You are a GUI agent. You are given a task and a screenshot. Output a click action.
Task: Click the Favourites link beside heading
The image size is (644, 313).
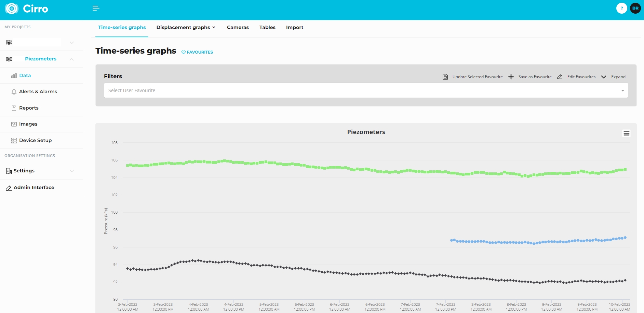point(197,52)
